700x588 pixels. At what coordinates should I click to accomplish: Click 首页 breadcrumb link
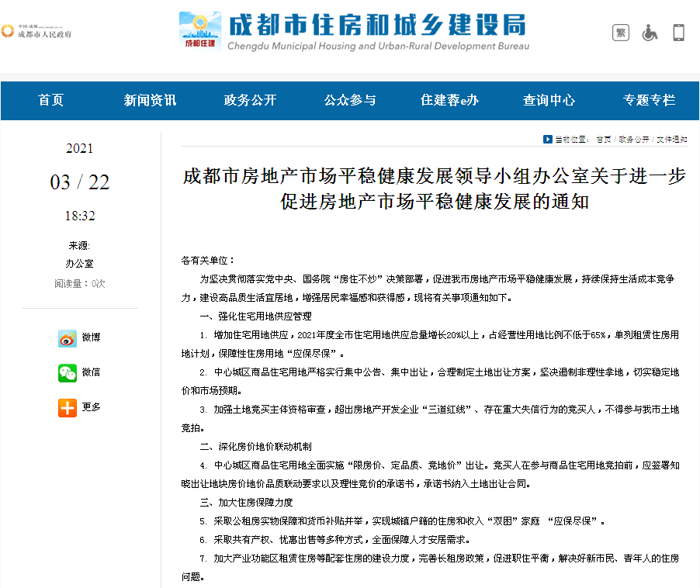point(603,140)
